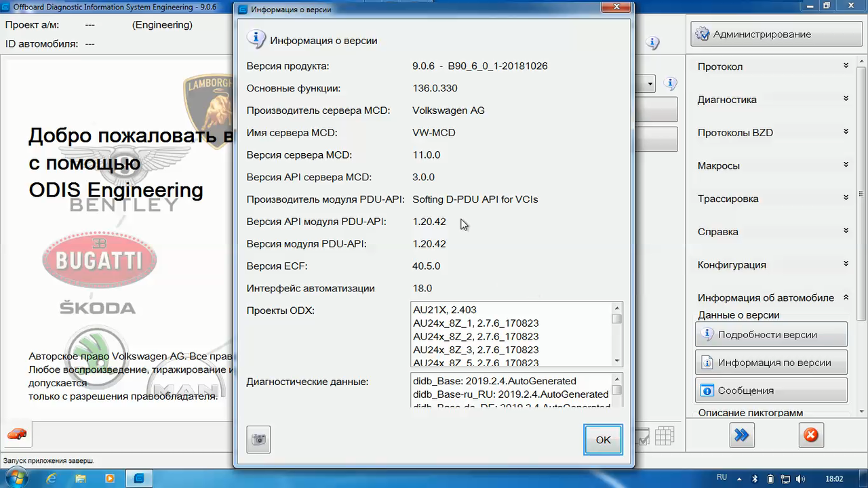Viewport: 868px width, 488px height.
Task: Select didb_Base-ru_RU diagnostic data entry
Action: coord(511,394)
